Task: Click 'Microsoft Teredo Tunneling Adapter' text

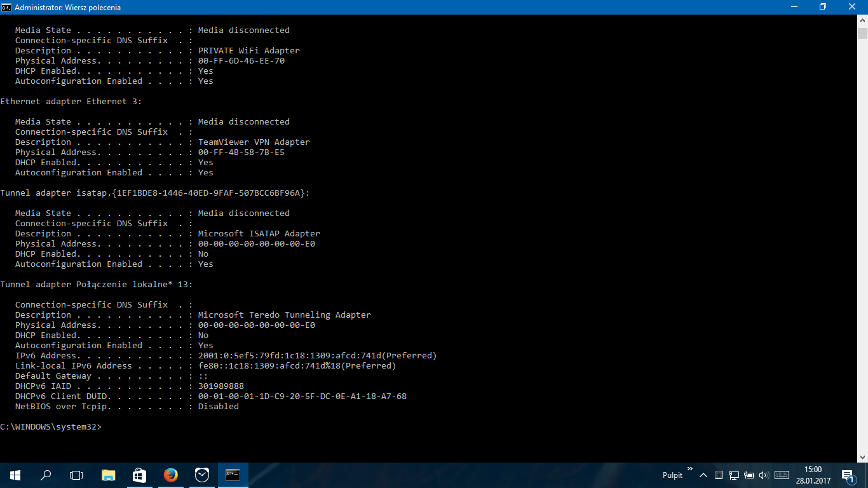Action: pos(284,315)
